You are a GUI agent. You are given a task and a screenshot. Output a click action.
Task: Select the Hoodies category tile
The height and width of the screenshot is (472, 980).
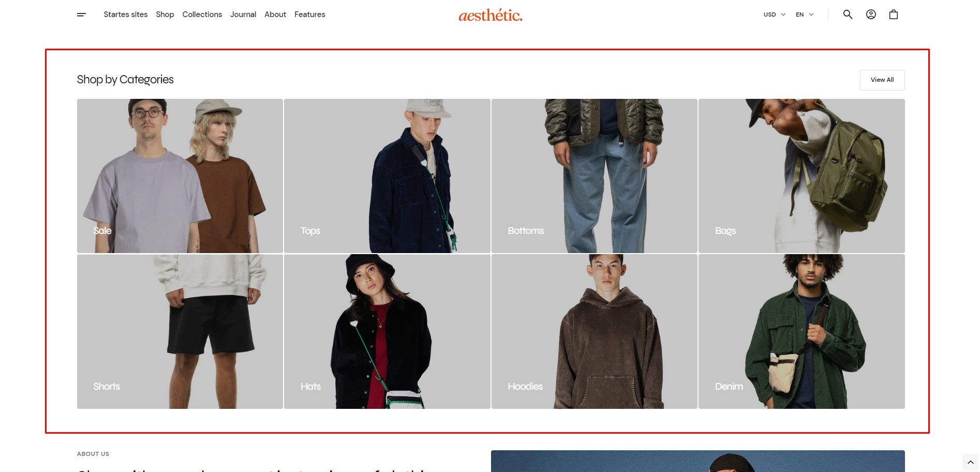click(595, 331)
